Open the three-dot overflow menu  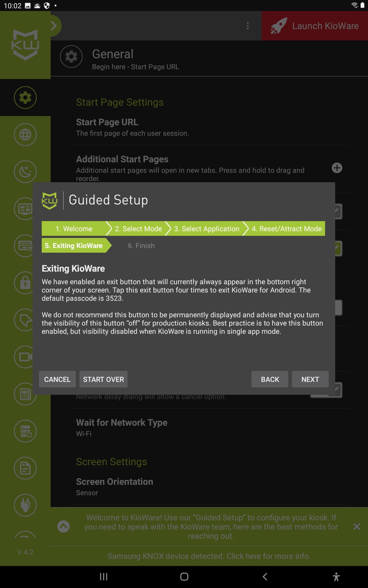(248, 26)
